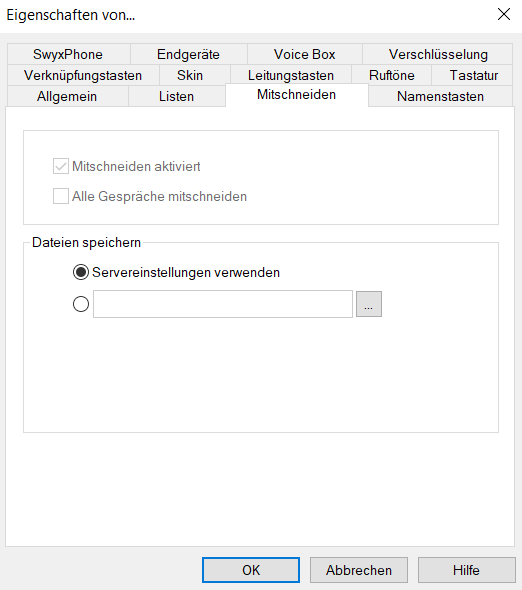Confirm the dialog with OK
The width and height of the screenshot is (522, 590).
coord(251,570)
